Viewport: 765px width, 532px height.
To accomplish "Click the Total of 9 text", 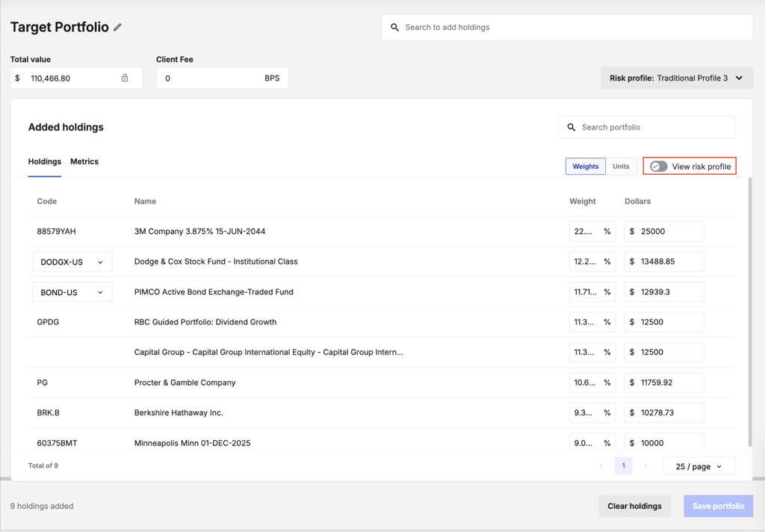I will click(43, 466).
